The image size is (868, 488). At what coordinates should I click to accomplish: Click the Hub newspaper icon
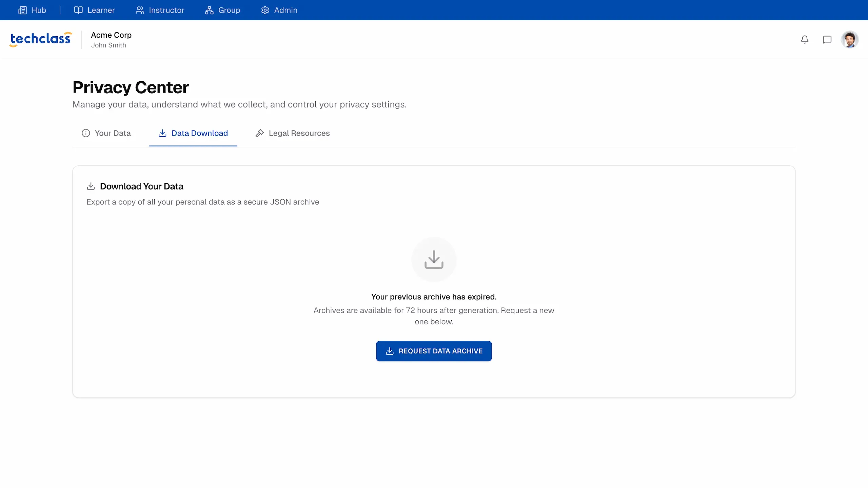click(x=22, y=10)
